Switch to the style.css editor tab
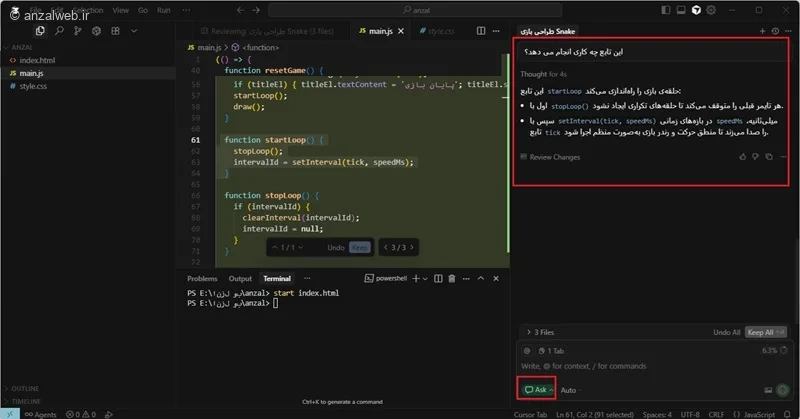 (x=437, y=31)
